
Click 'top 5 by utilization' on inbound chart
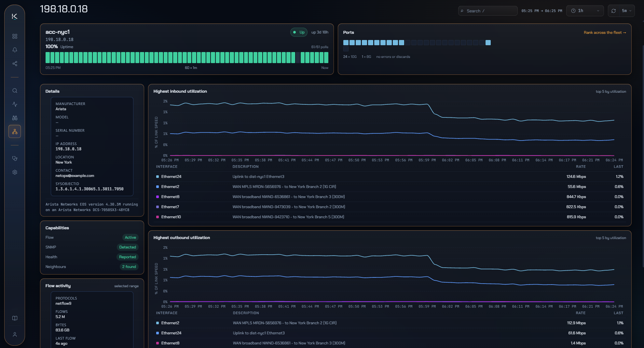[x=611, y=91]
